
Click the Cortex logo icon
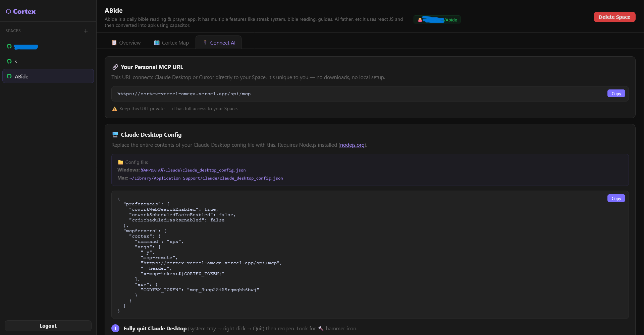8,11
